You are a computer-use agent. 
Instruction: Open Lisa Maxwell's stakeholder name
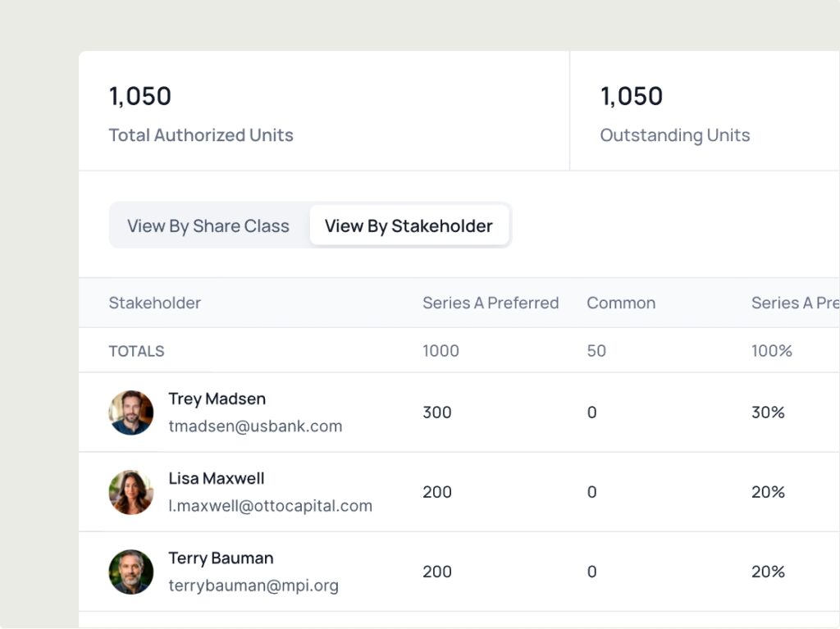tap(217, 479)
